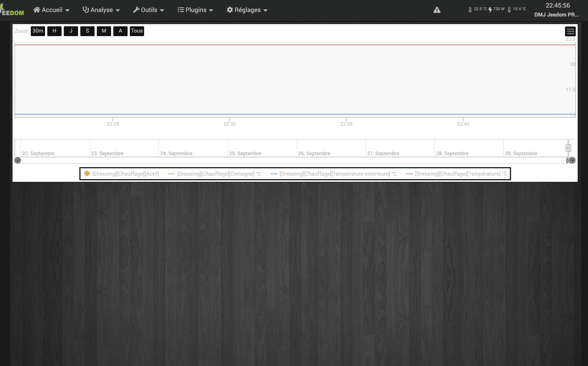Screen dimensions: 588x366
Task: Click the temperature sensor icon top bar
Action: (x=470, y=9)
